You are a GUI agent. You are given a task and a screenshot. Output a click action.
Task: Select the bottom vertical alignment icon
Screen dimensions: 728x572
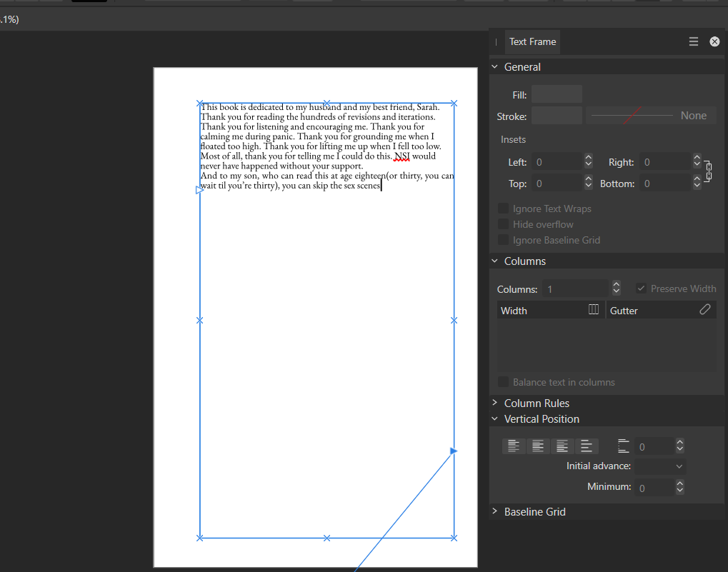[x=562, y=446]
